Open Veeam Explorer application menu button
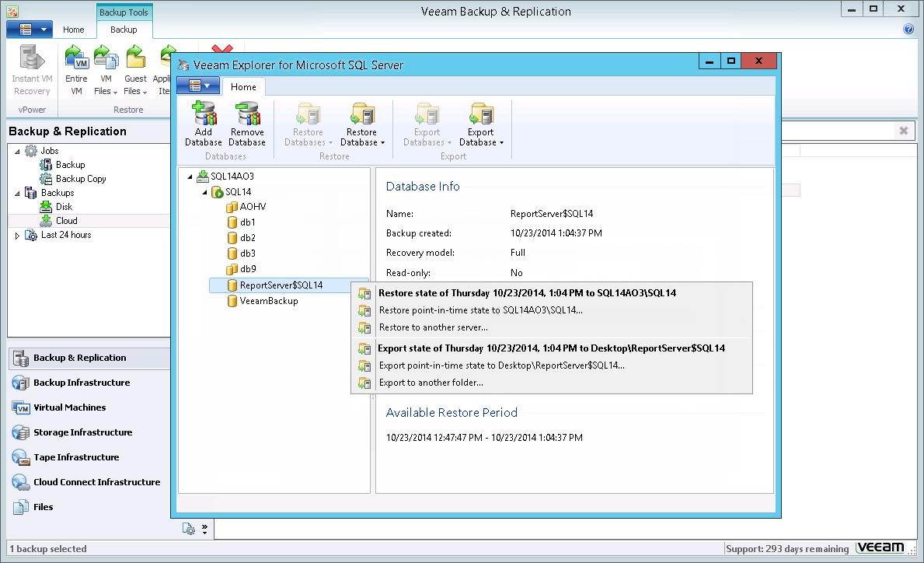Screen dimensions: 924x563 coord(198,86)
